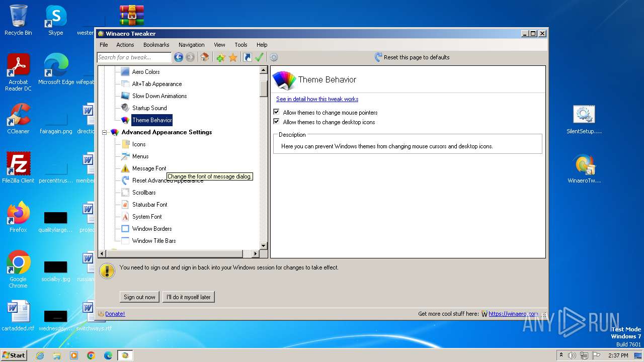Open the Firefox desktop shortcut
Screen dimensions: 644x362
click(18, 217)
